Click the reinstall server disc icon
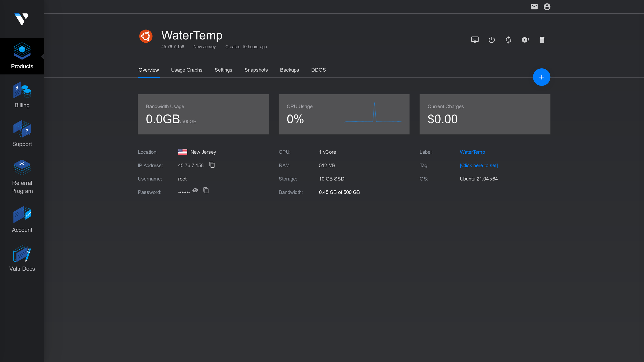The image size is (644, 362). point(525,40)
